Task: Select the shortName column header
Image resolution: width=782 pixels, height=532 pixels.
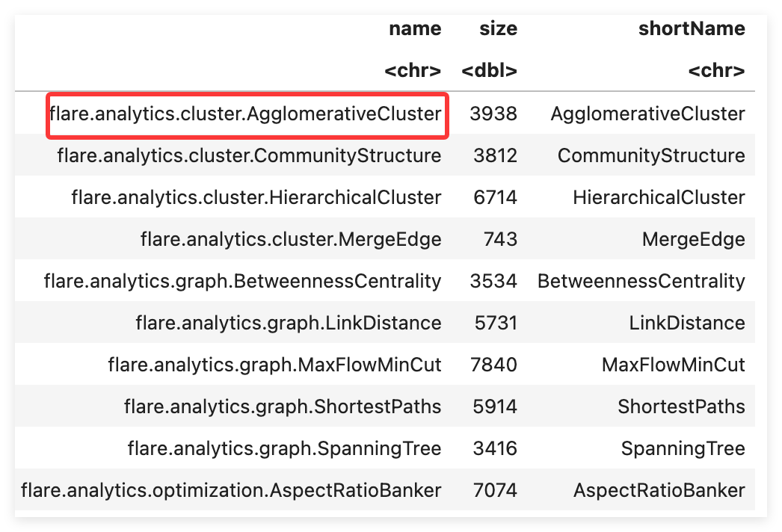Action: pyautogui.click(x=692, y=29)
